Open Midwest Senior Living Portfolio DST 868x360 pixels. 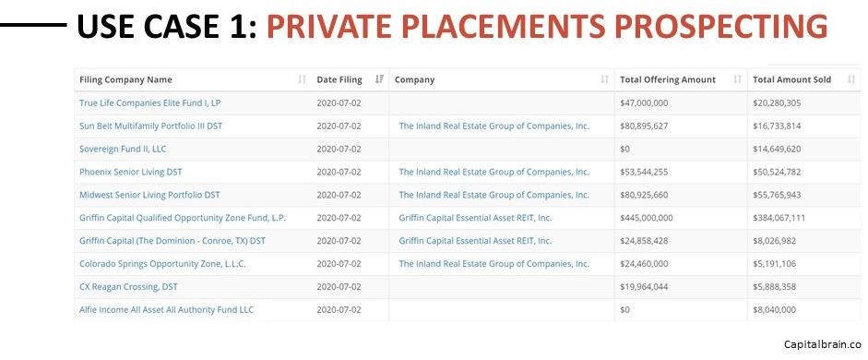click(x=149, y=195)
